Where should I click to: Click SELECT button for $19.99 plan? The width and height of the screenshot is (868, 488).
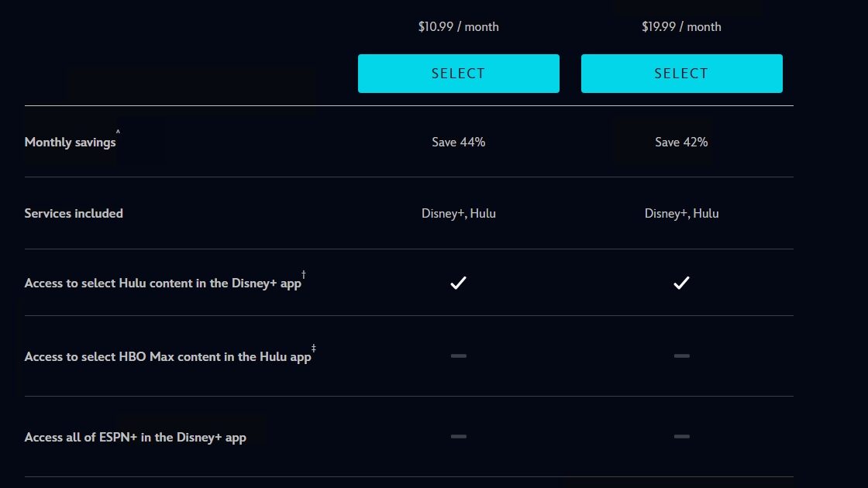(x=681, y=74)
